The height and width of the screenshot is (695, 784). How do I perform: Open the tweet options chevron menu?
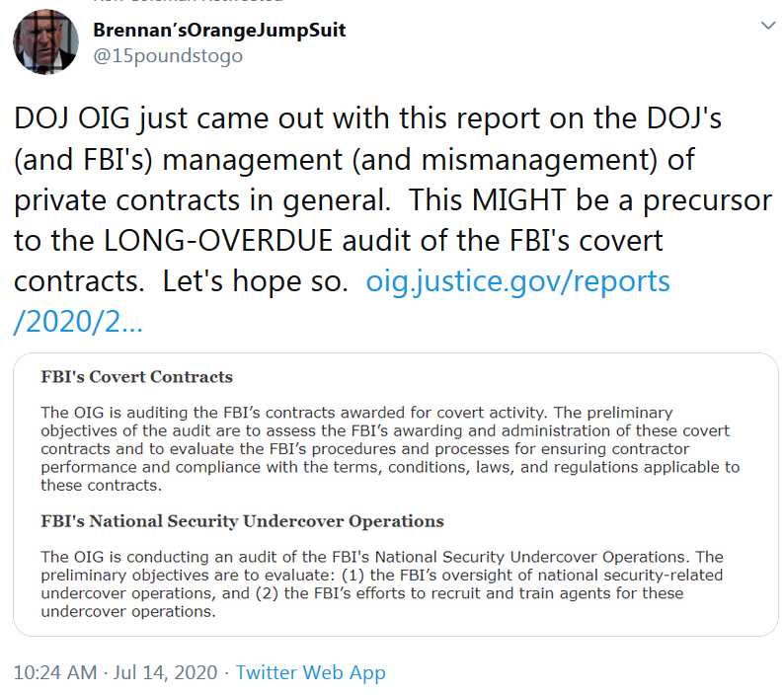[x=766, y=26]
